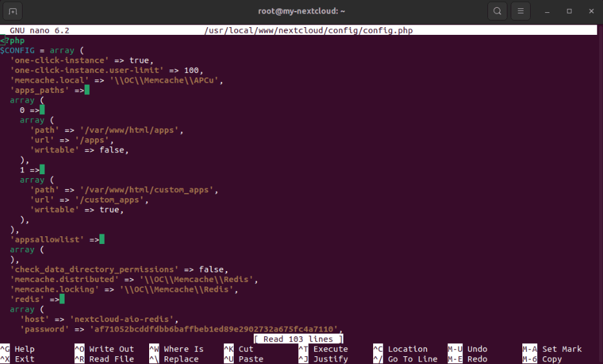Click the M-U Undo shortcut
The width and height of the screenshot is (603, 364).
[467, 349]
